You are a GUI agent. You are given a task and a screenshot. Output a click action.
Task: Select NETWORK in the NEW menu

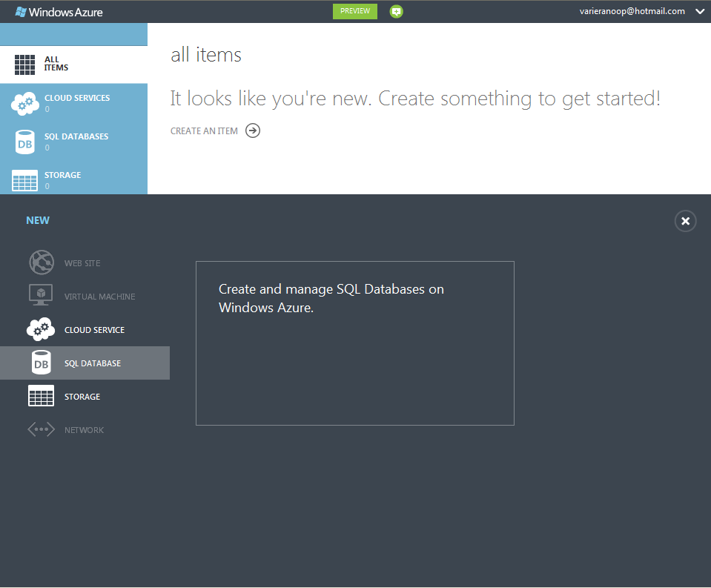coord(85,430)
